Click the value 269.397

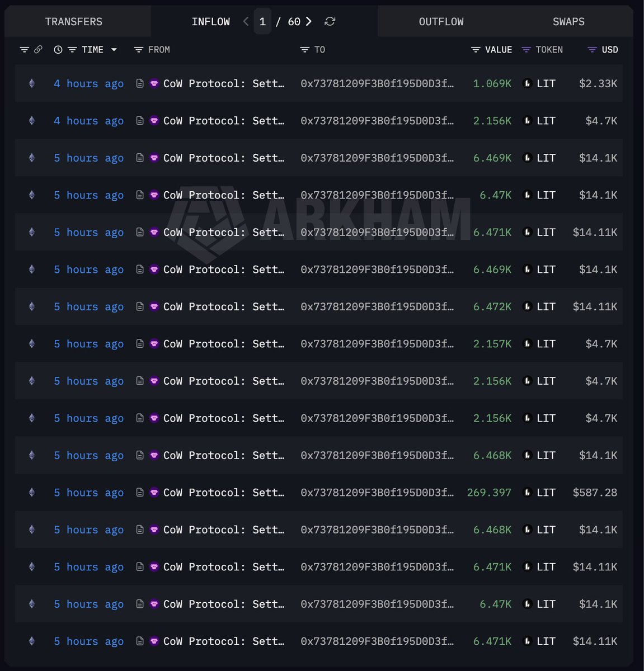tap(489, 493)
